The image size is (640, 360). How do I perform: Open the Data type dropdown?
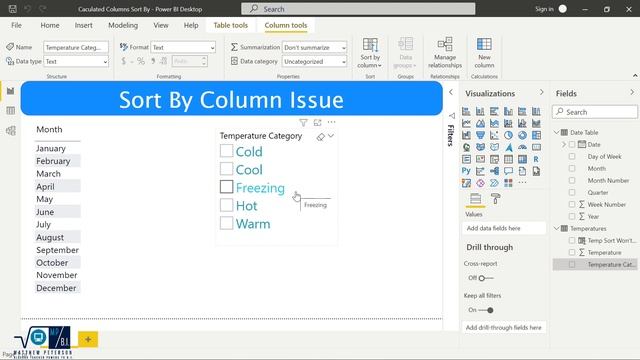tap(76, 62)
